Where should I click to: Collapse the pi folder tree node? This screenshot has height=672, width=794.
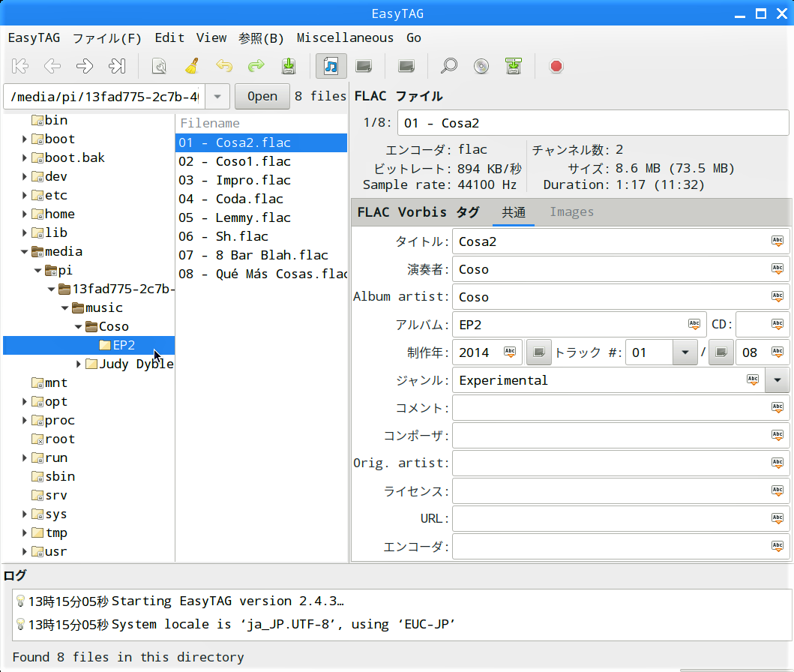pyautogui.click(x=38, y=271)
